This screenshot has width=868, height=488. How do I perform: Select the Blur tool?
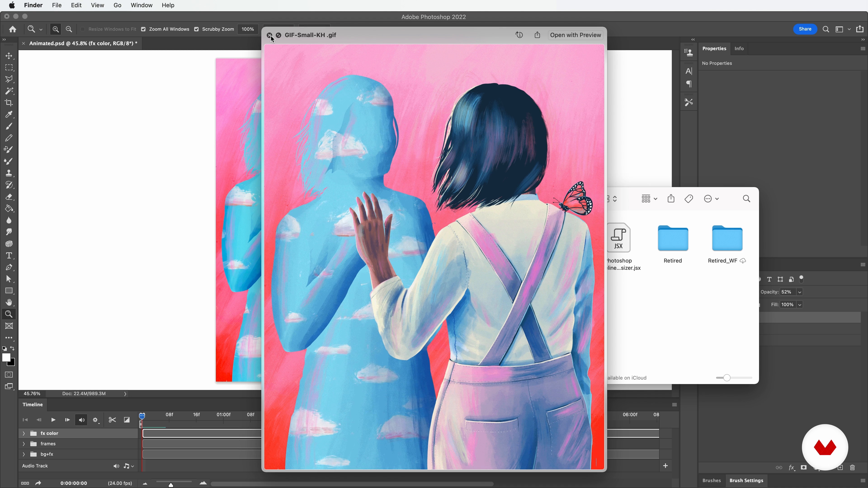point(9,220)
